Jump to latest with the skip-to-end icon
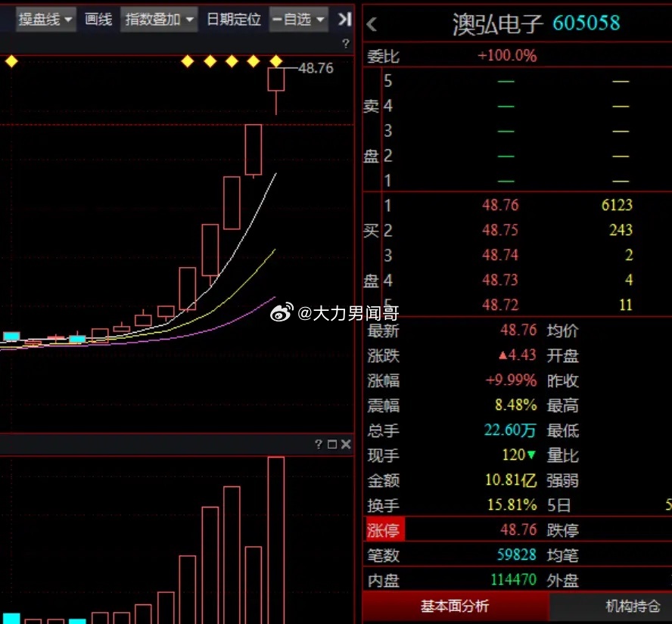672x624 pixels. click(x=345, y=19)
